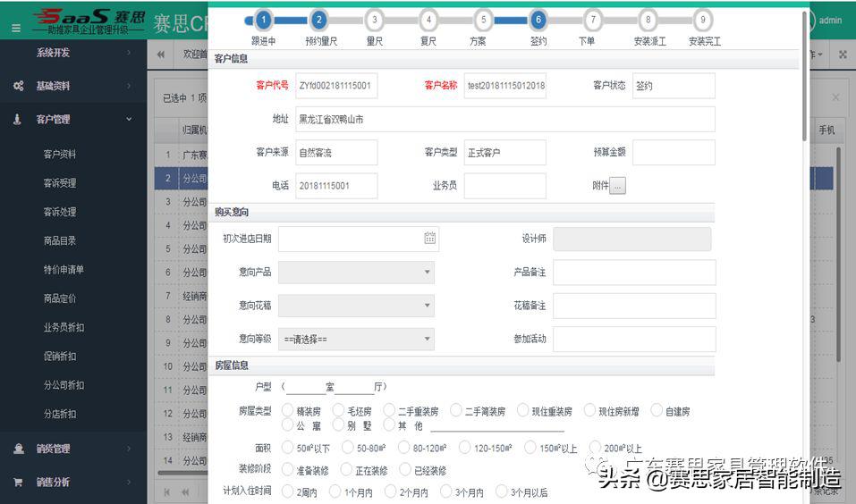
Task: Click the 销货管理 icon in sidebar
Action: [x=19, y=449]
